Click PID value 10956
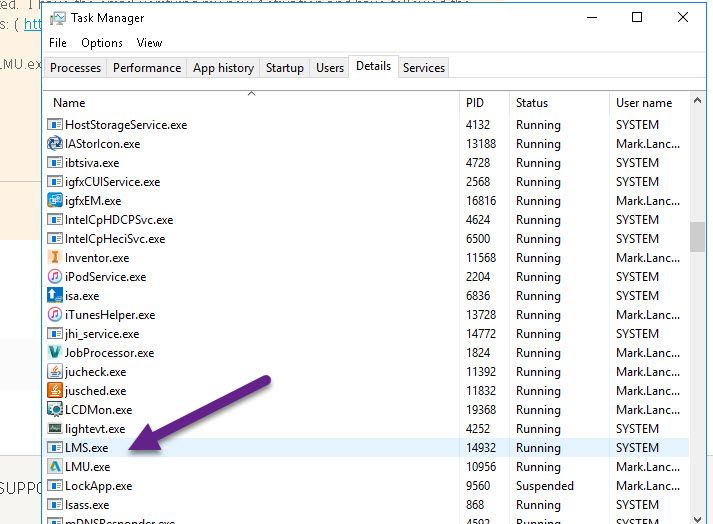Screen dimensions: 713x524 (x=481, y=467)
